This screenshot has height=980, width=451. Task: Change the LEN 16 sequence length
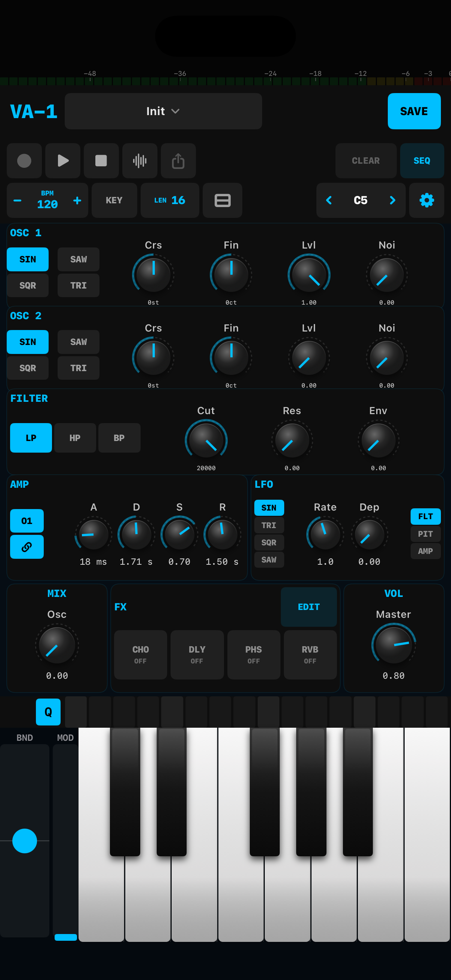click(170, 200)
